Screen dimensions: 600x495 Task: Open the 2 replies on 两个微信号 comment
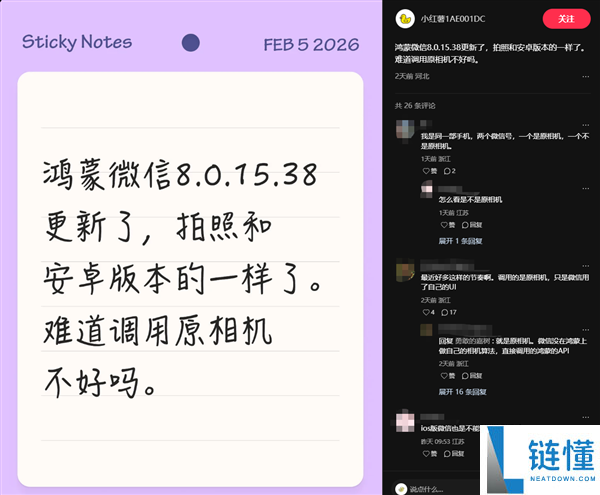click(450, 171)
